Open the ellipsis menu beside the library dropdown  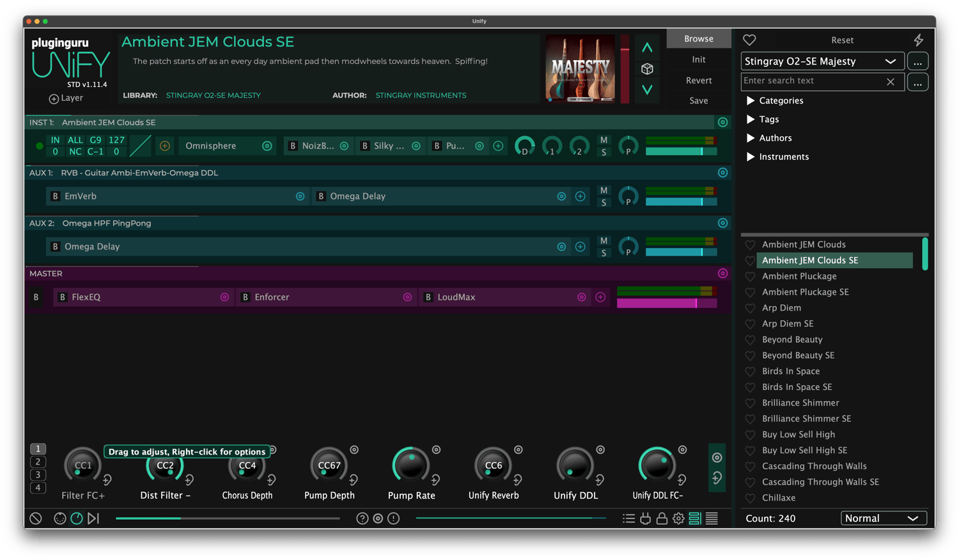pyautogui.click(x=917, y=61)
